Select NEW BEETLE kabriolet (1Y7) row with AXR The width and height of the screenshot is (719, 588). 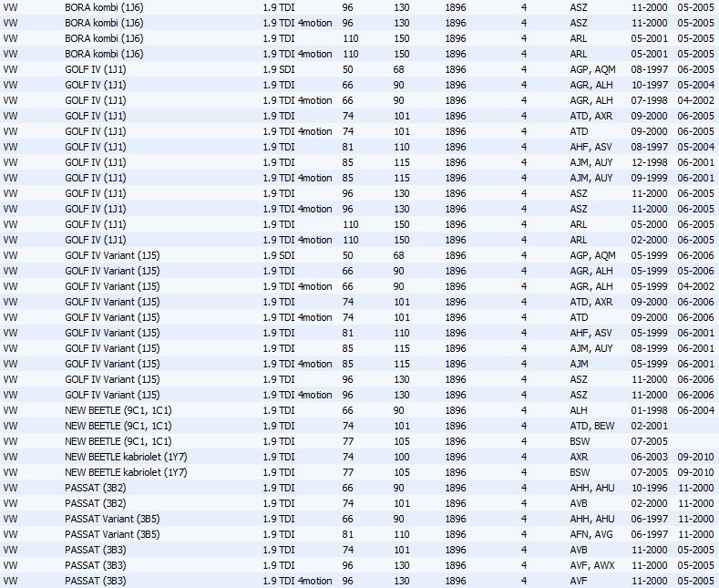[359, 457]
